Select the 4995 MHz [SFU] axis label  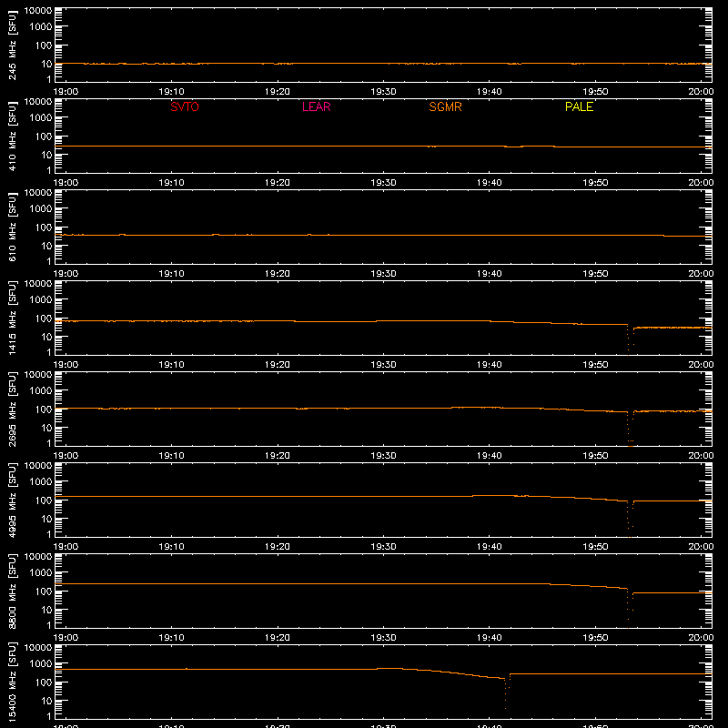(x=12, y=500)
